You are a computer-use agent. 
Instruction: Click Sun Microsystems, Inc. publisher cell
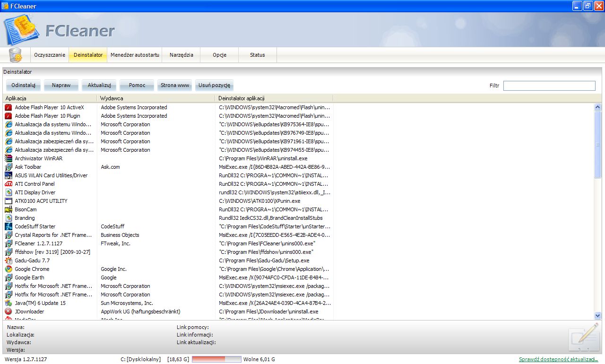pos(127,303)
